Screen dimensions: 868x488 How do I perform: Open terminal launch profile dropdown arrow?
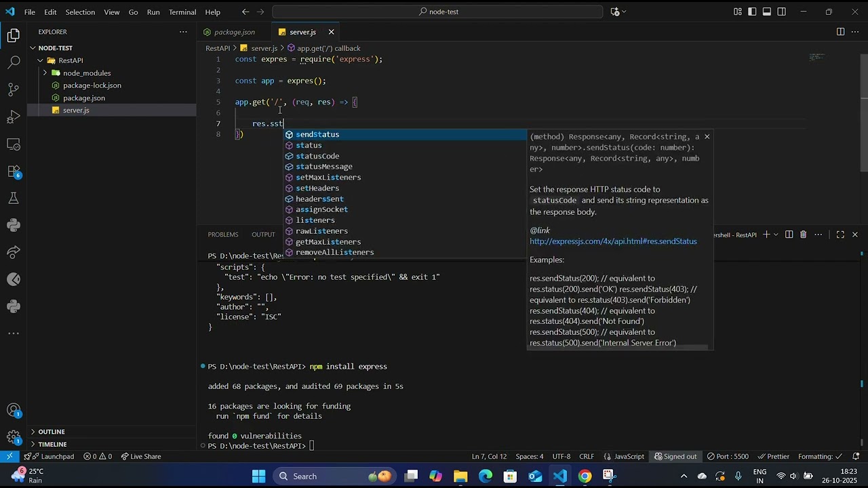click(776, 235)
